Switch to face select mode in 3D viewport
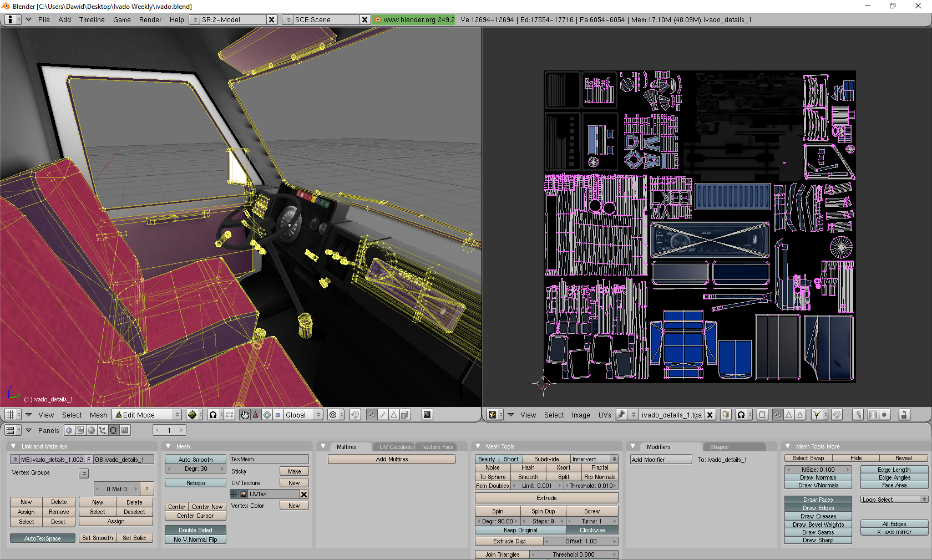The height and width of the screenshot is (560, 932). pyautogui.click(x=394, y=415)
